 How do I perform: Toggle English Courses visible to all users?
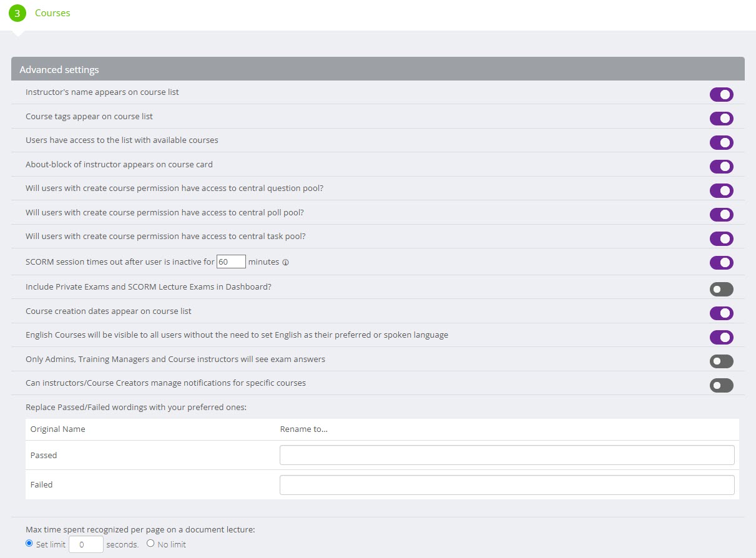coord(721,338)
